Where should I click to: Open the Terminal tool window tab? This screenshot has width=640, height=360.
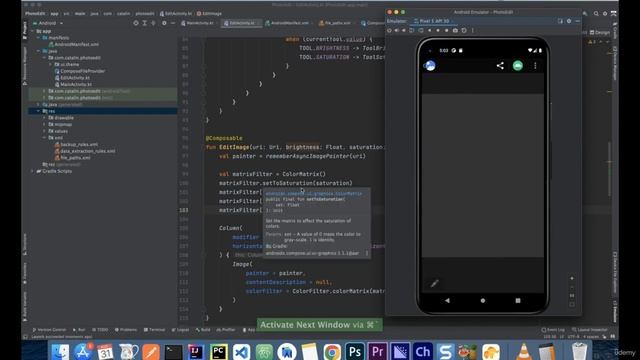(155, 330)
